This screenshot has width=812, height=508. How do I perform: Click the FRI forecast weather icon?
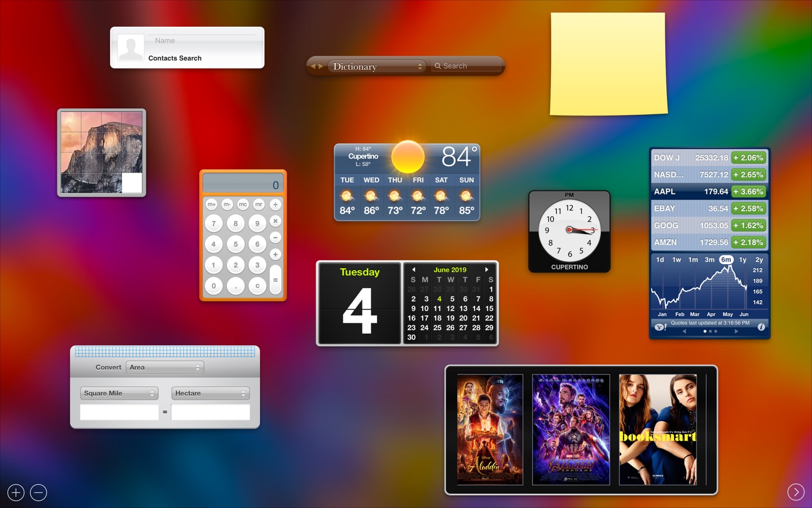[x=418, y=196]
